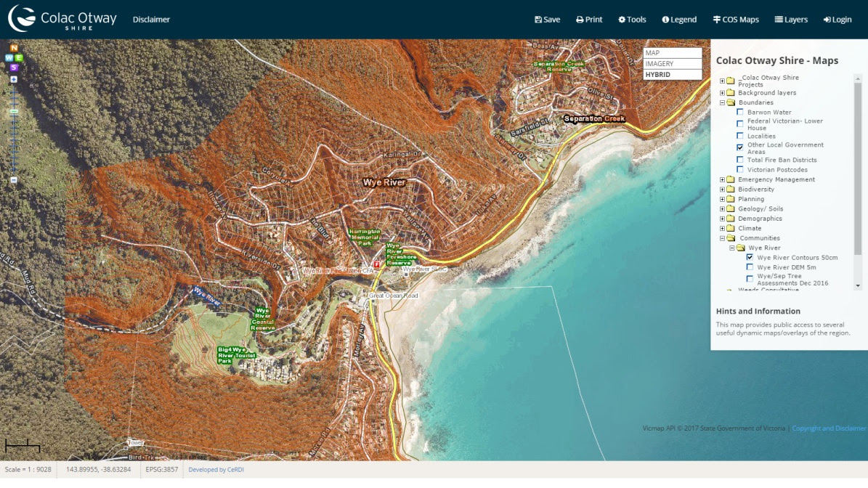Click the Biodiversity folder icon
The image size is (868, 488).
(731, 190)
